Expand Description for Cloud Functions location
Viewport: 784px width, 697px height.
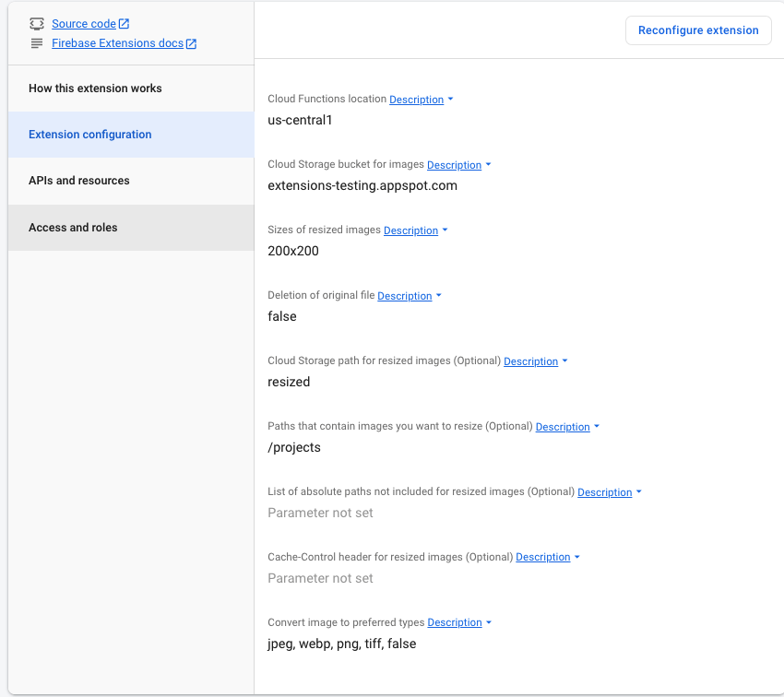[x=415, y=99]
